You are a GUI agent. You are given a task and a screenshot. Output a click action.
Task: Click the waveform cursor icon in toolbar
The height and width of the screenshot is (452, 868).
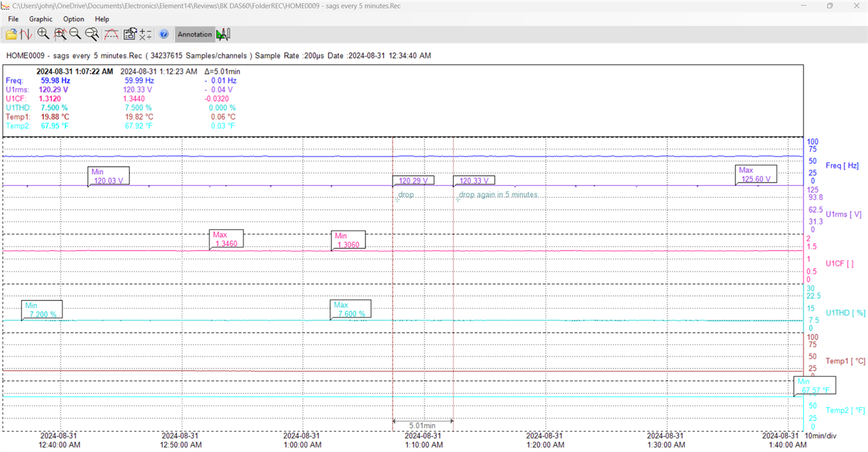pos(26,34)
